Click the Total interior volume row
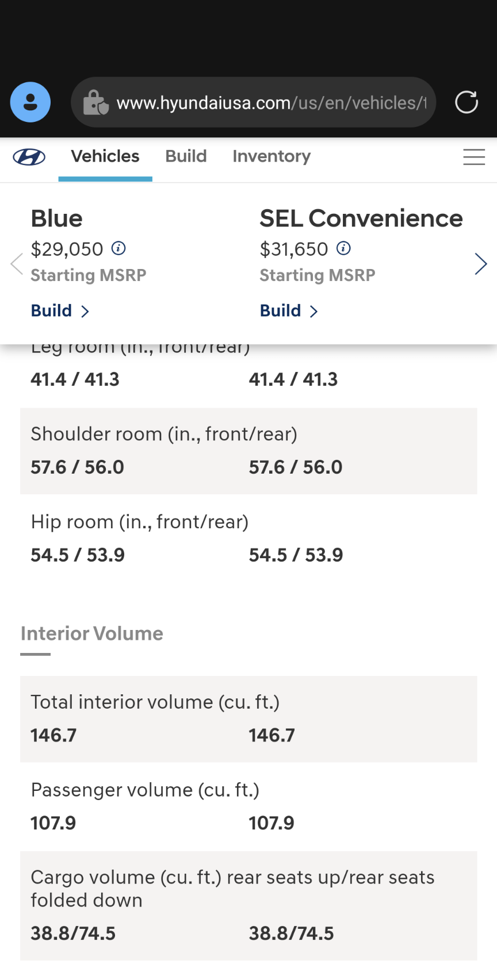Screen dimensions: 497x980 coord(248,718)
